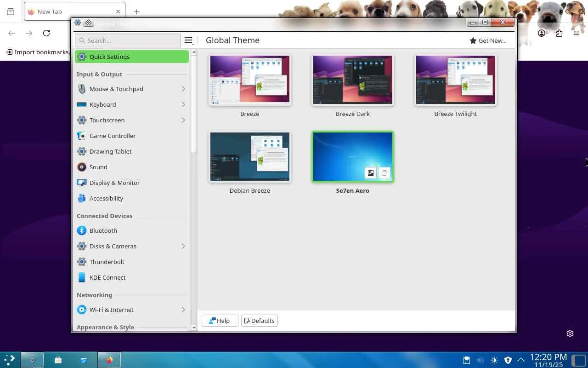
Task: Click the Wi-Fi & Internet globe icon
Action: (82, 310)
